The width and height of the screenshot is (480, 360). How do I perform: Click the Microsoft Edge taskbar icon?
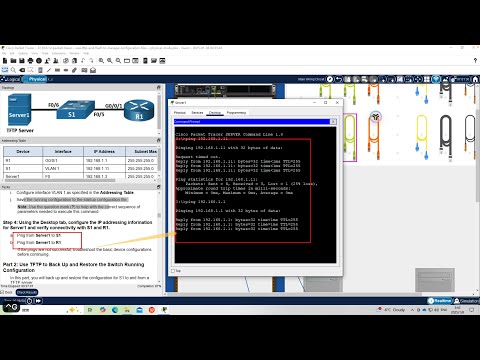tap(115, 310)
